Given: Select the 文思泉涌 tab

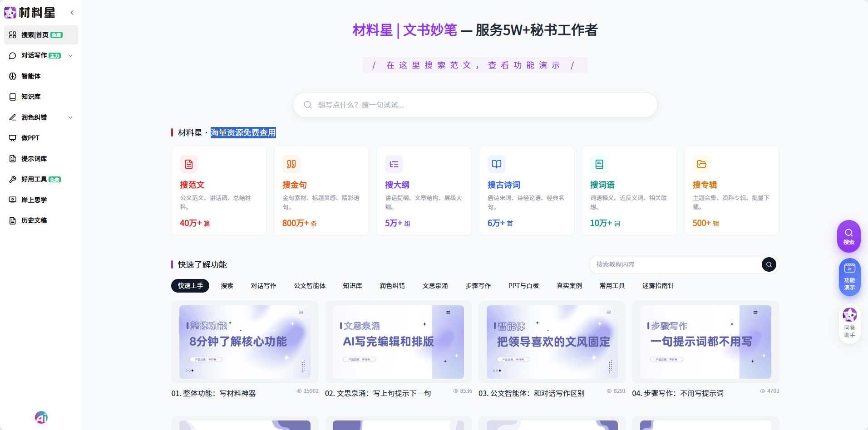Looking at the screenshot, I should pos(435,286).
